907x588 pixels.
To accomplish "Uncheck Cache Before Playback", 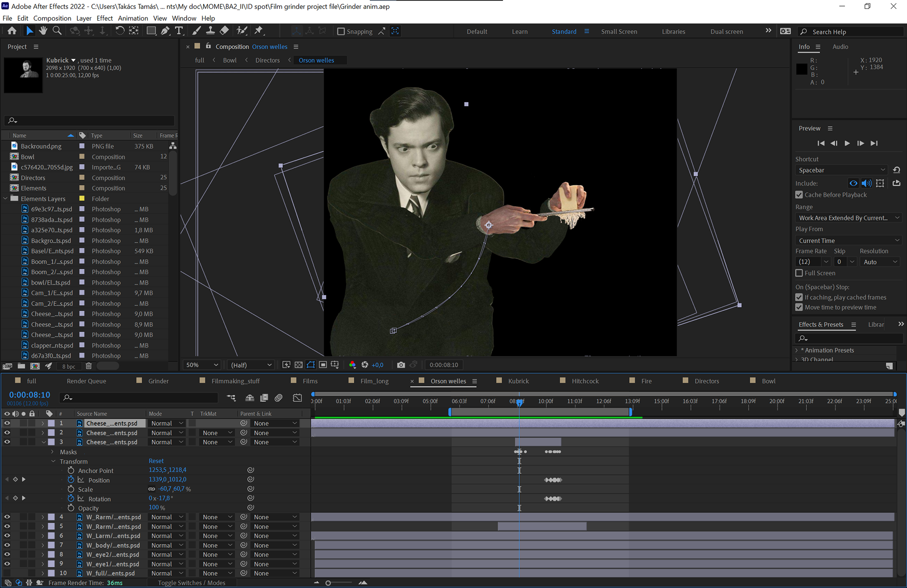I will (x=799, y=195).
